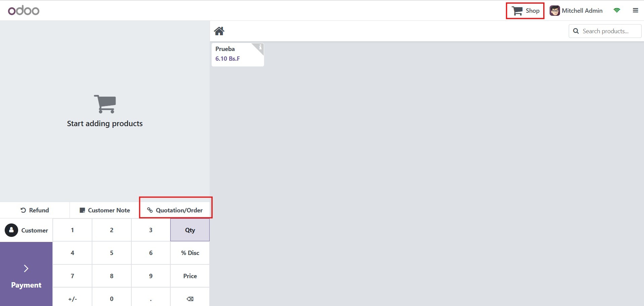Open the hamburger menu icon
The height and width of the screenshot is (306, 644).
click(x=635, y=10)
